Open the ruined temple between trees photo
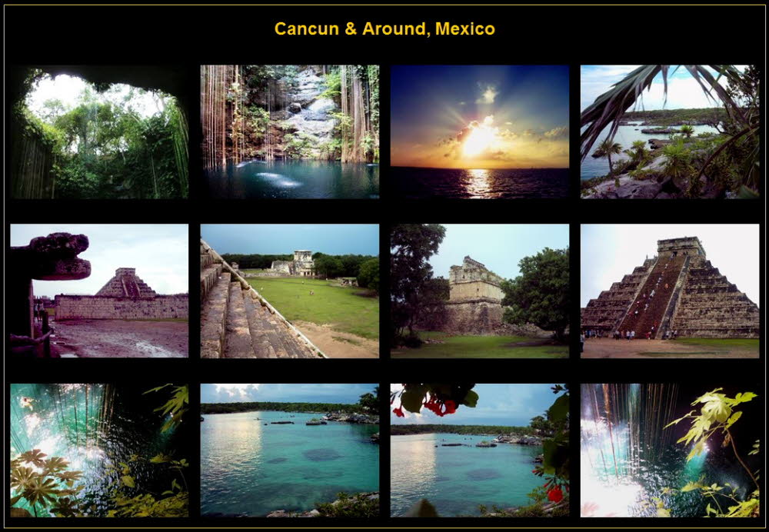769x532 pixels. point(479,291)
